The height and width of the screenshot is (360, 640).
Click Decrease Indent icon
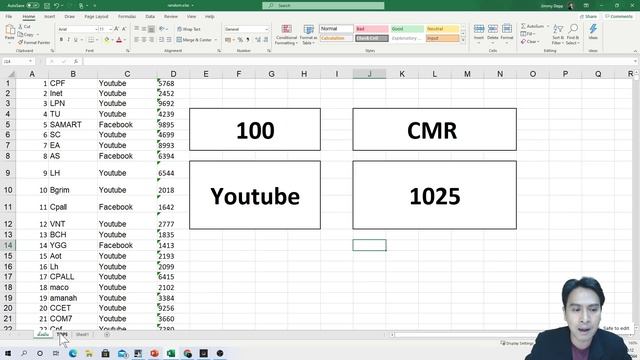[162, 40]
